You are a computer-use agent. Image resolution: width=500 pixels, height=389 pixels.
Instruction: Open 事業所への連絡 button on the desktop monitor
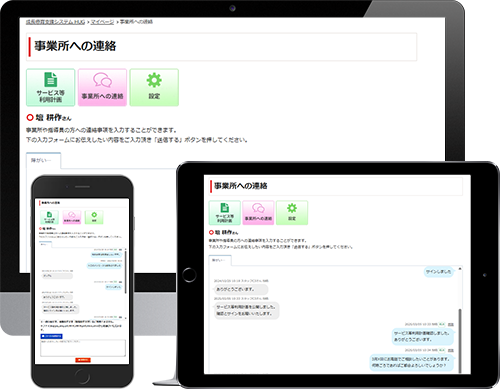[x=102, y=87]
